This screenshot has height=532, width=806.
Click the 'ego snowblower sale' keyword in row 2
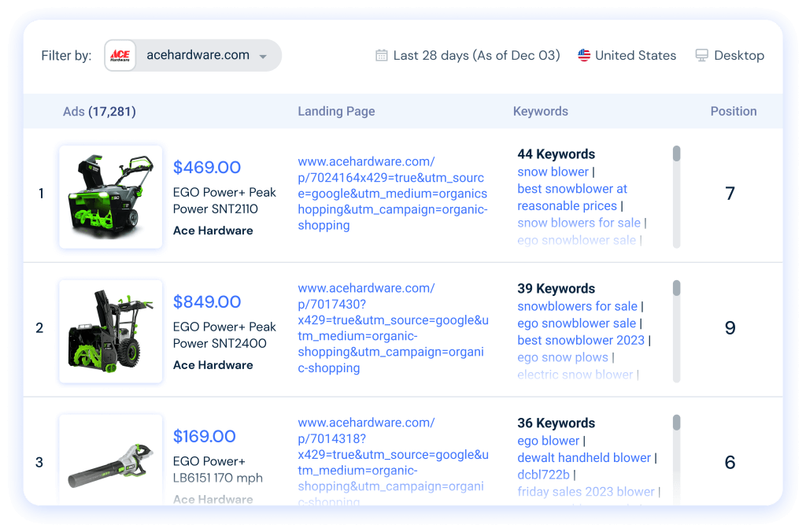(576, 323)
